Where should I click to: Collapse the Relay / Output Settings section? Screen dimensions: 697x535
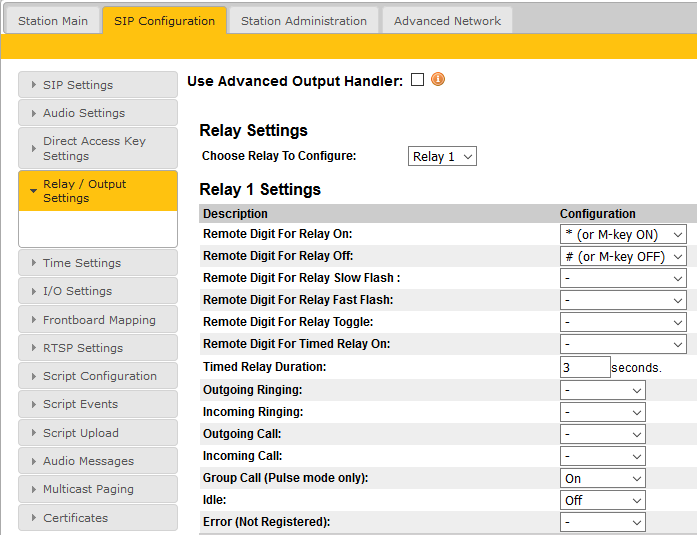[x=97, y=191]
